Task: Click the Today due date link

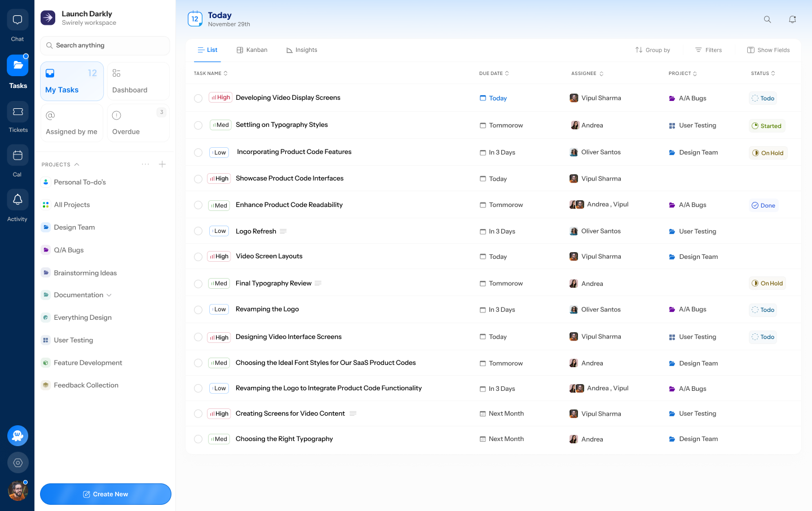Action: click(x=498, y=98)
